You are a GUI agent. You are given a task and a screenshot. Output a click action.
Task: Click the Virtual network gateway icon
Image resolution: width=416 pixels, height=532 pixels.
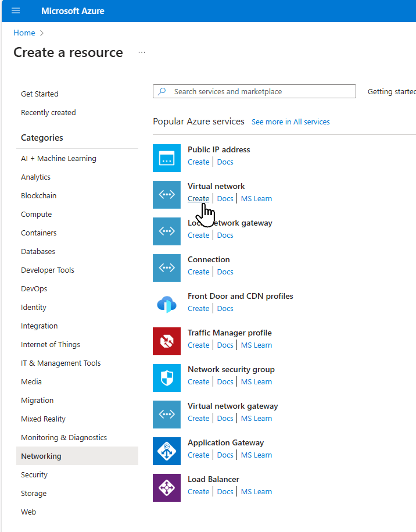click(167, 415)
